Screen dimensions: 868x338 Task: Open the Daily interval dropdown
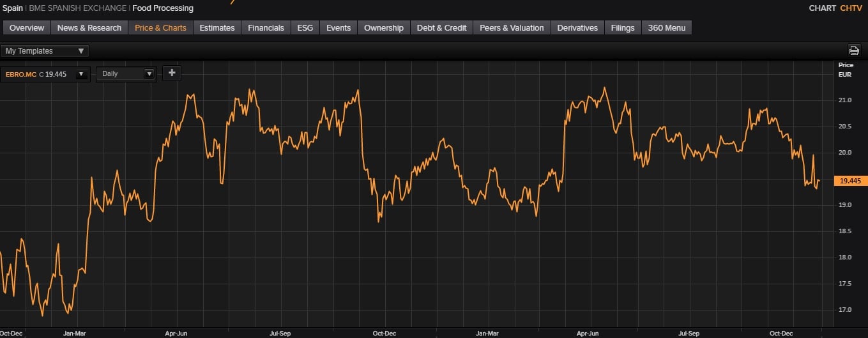(126, 73)
